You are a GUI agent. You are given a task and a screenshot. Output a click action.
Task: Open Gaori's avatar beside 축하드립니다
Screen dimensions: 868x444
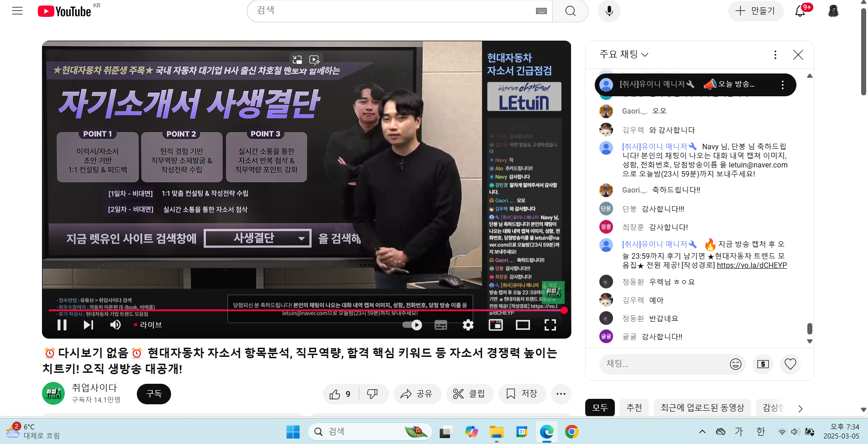click(x=606, y=190)
